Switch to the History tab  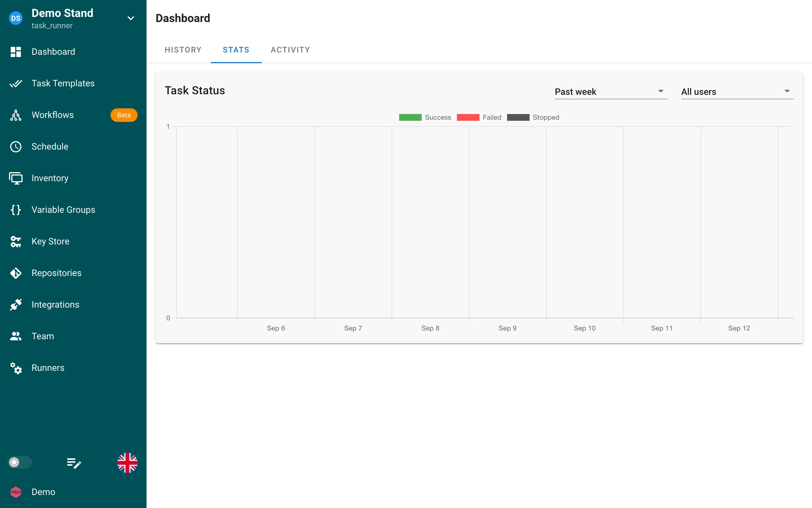tap(183, 50)
